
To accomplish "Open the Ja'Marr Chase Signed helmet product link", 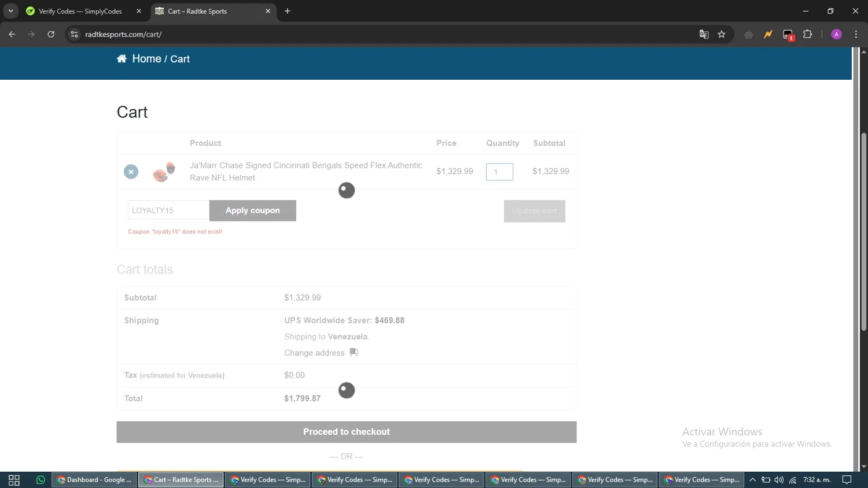I will click(x=306, y=172).
